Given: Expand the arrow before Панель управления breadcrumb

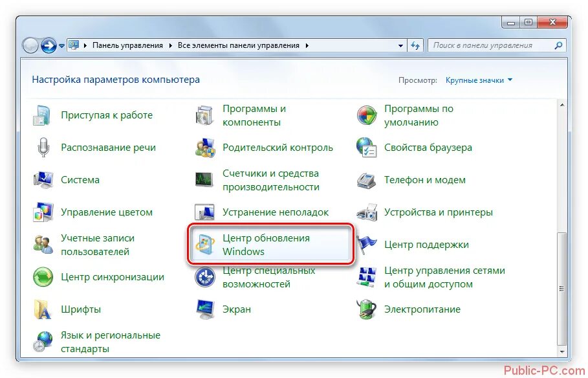Looking at the screenshot, I should tap(85, 45).
